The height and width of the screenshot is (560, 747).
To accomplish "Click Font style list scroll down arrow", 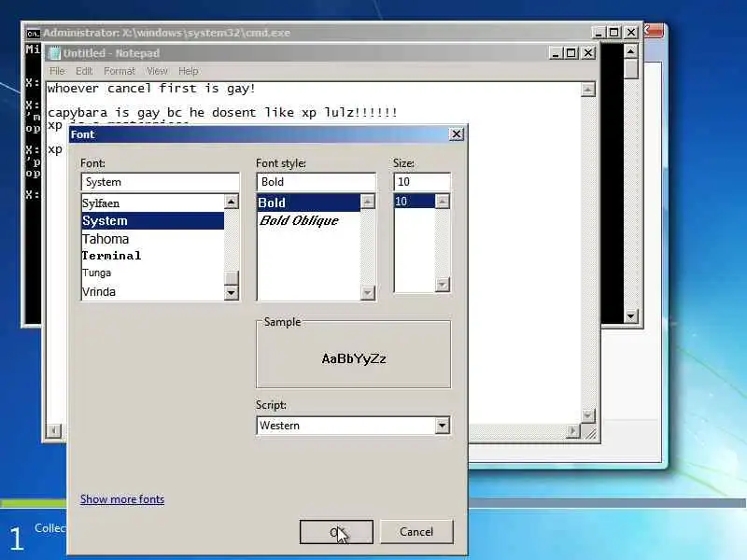I will 368,292.
